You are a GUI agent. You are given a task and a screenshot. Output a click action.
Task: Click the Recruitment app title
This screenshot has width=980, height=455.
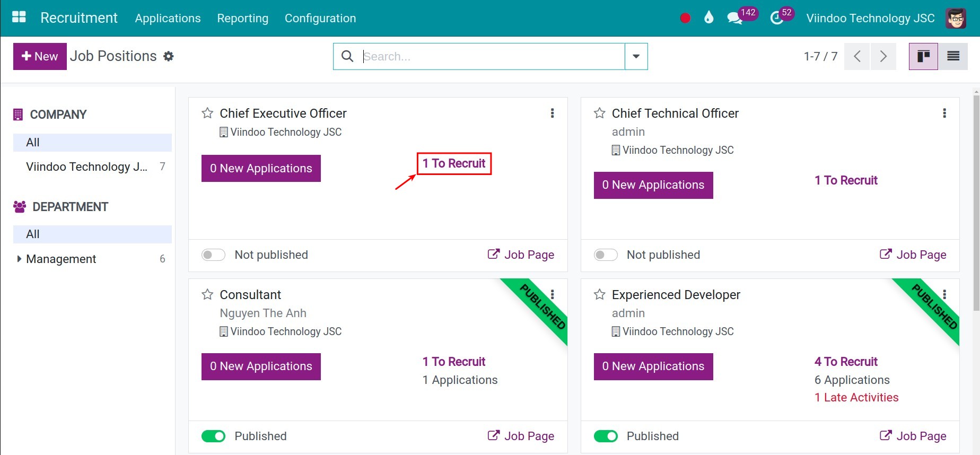79,18
